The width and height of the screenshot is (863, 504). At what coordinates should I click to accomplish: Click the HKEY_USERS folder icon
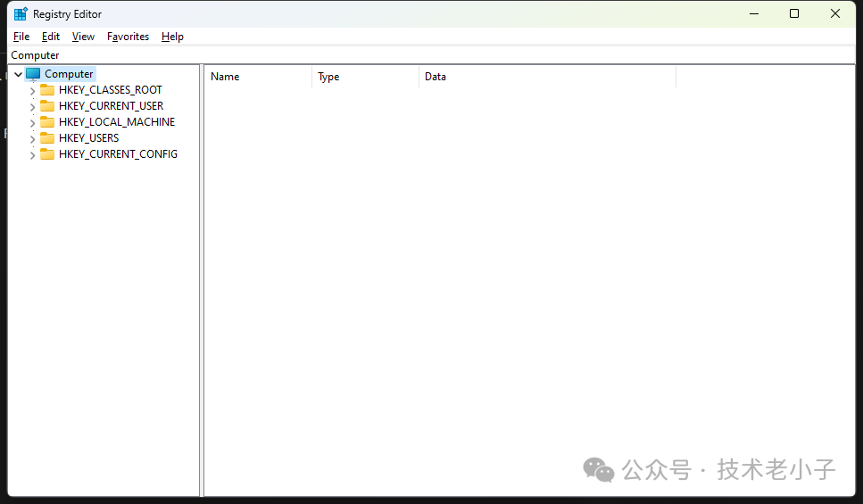(47, 137)
